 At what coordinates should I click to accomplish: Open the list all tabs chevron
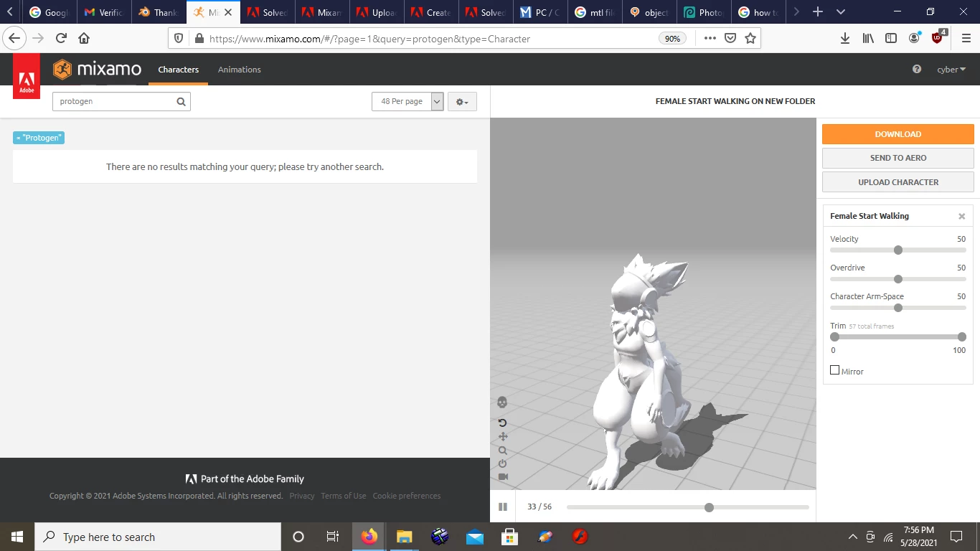pos(841,12)
